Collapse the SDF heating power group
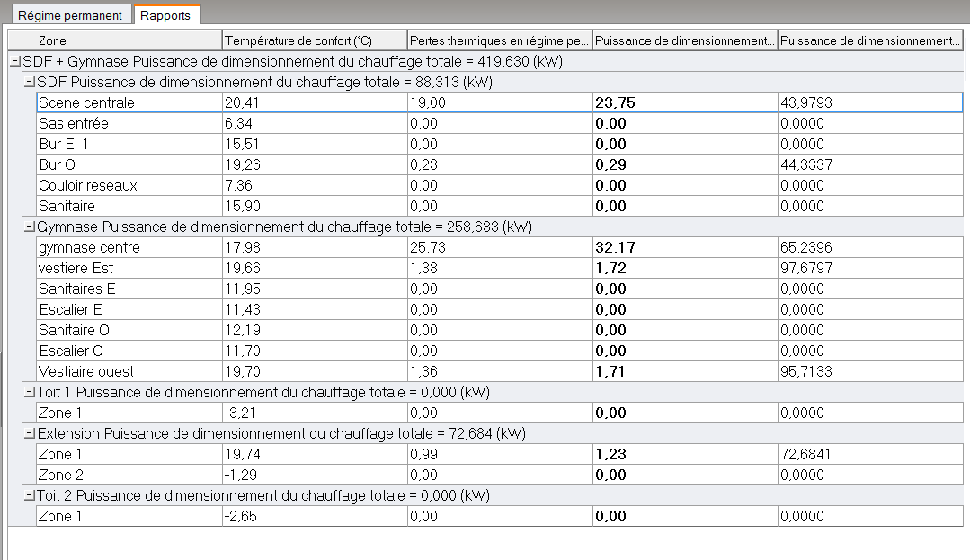Viewport: 970px width, 560px height. coord(29,82)
